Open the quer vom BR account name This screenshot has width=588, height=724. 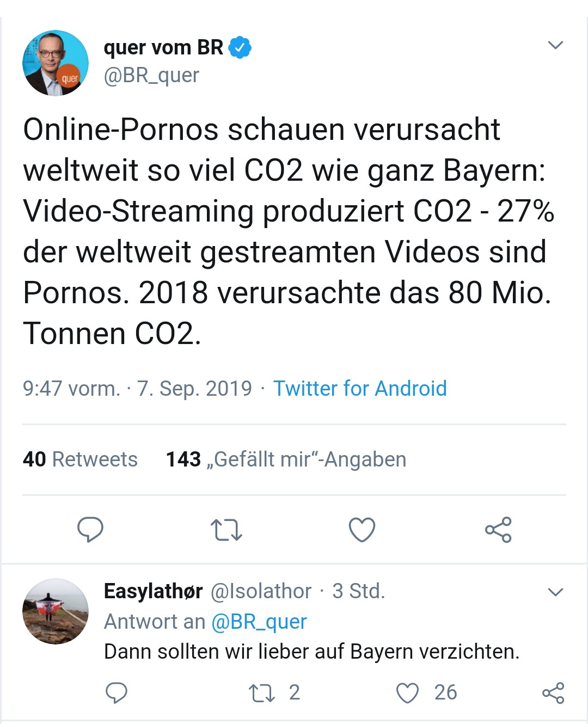pos(163,48)
